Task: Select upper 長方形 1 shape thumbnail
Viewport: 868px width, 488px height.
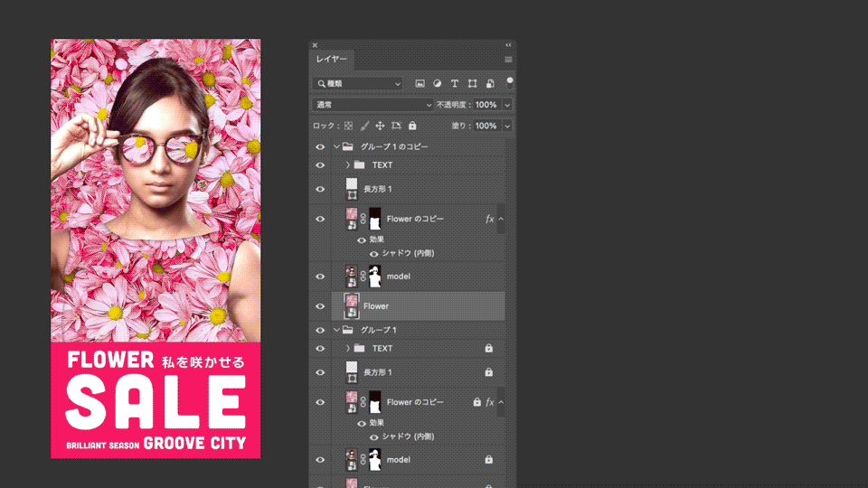Action: click(352, 189)
